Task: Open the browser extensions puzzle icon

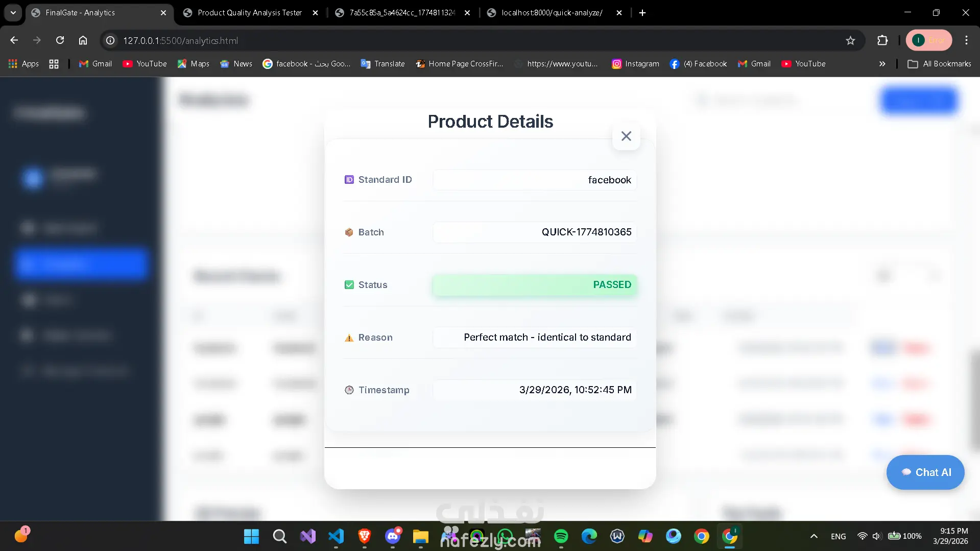Action: (882, 40)
